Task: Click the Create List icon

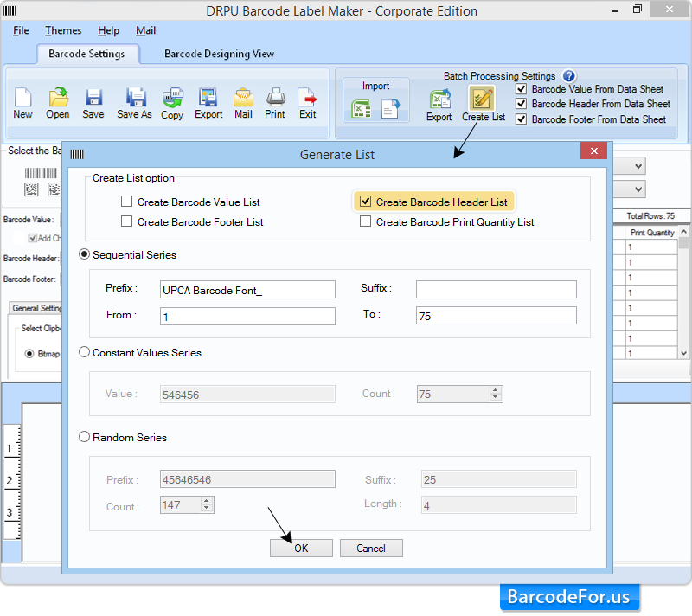Action: (482, 98)
